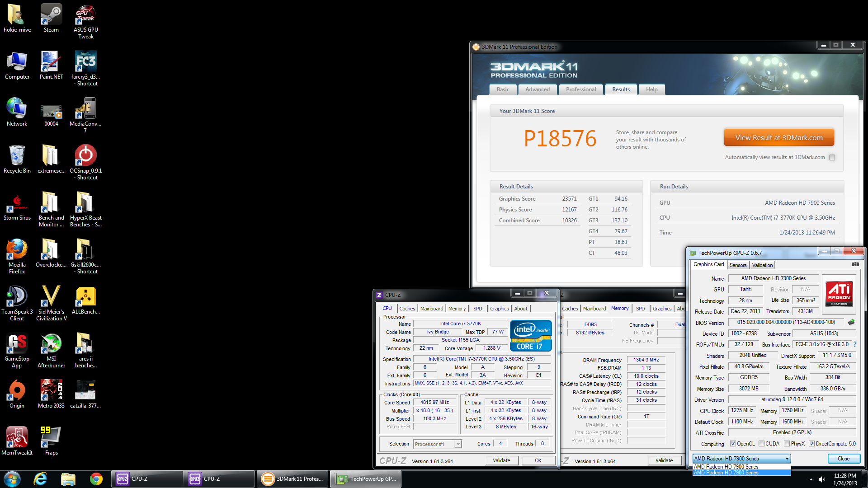Click Validate in the background CPU-Z window

point(664,460)
